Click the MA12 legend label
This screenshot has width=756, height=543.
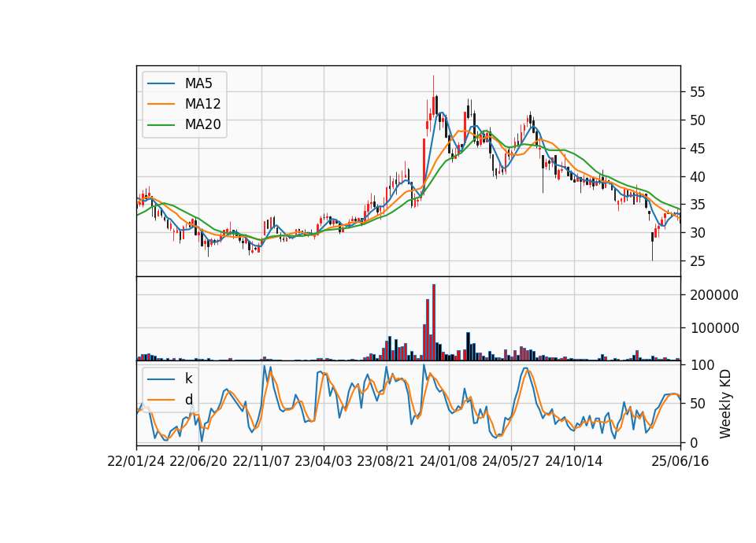pyautogui.click(x=202, y=104)
